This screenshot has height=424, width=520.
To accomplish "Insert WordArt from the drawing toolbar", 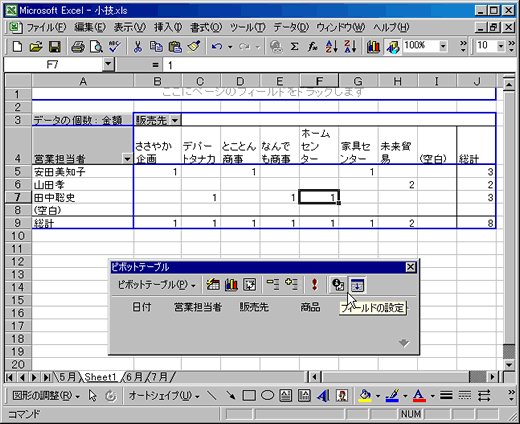I will (323, 396).
